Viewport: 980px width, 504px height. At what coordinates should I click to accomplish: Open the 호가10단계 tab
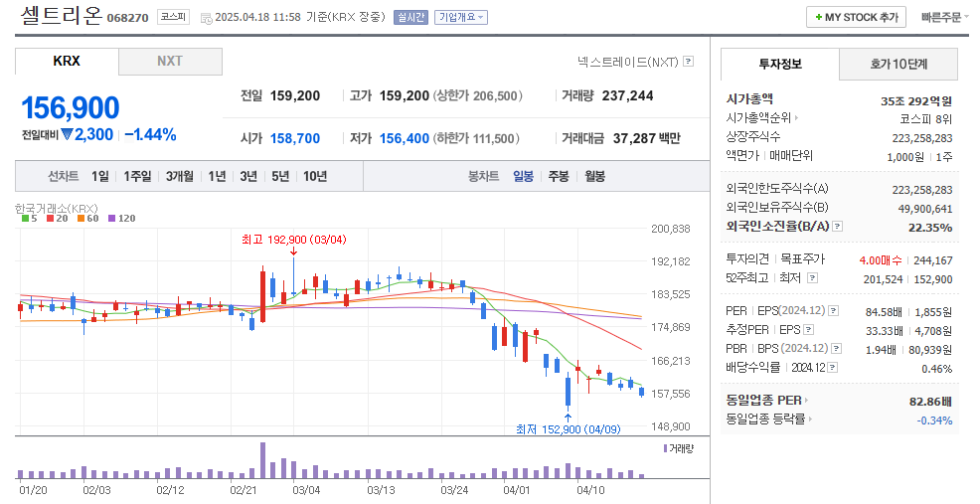click(898, 64)
